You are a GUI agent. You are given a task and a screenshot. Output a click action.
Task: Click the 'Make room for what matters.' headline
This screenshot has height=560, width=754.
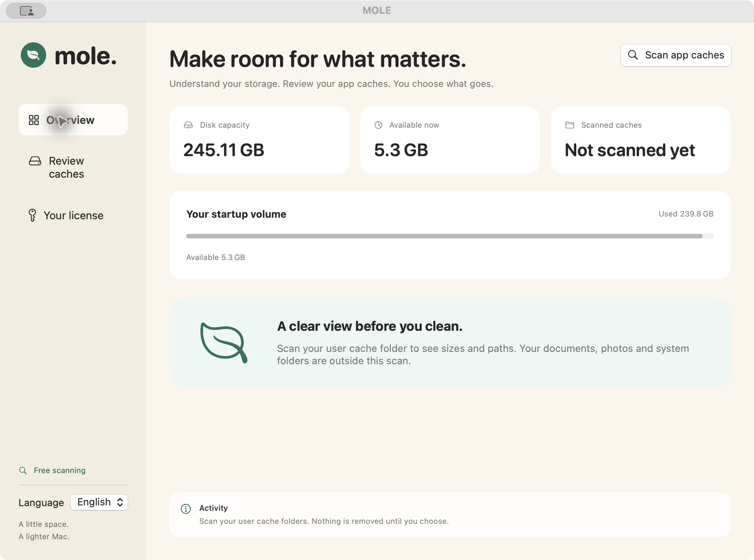pyautogui.click(x=318, y=59)
